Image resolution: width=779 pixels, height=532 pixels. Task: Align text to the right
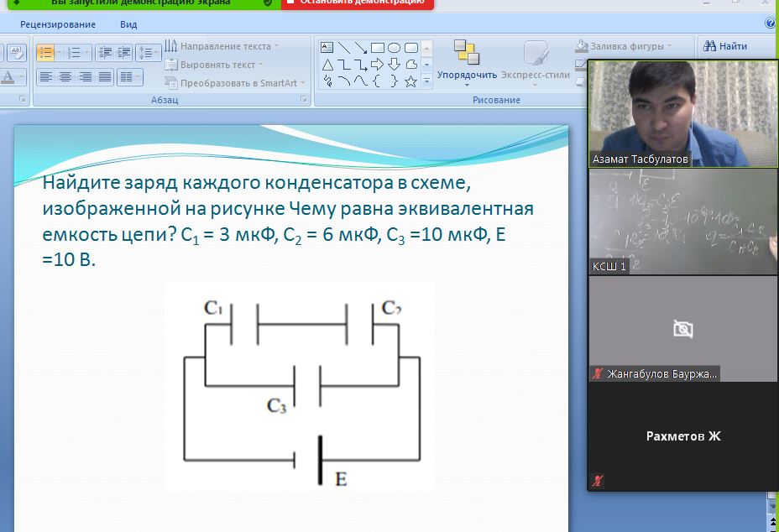pyautogui.click(x=85, y=77)
